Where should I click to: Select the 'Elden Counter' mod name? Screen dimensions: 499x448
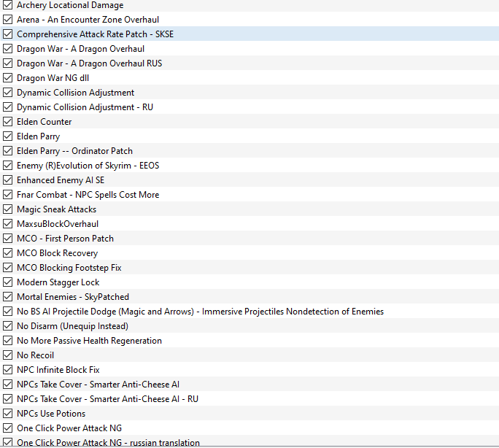(45, 122)
